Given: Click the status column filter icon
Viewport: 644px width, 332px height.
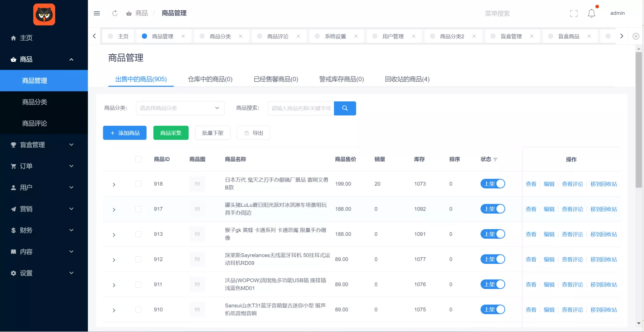Looking at the screenshot, I should [495, 160].
